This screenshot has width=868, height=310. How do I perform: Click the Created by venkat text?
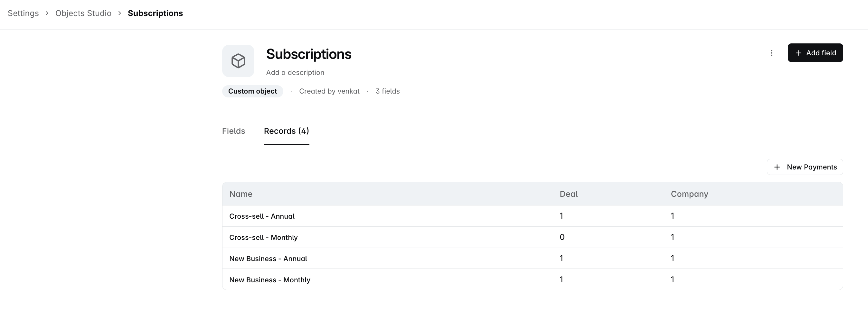329,91
